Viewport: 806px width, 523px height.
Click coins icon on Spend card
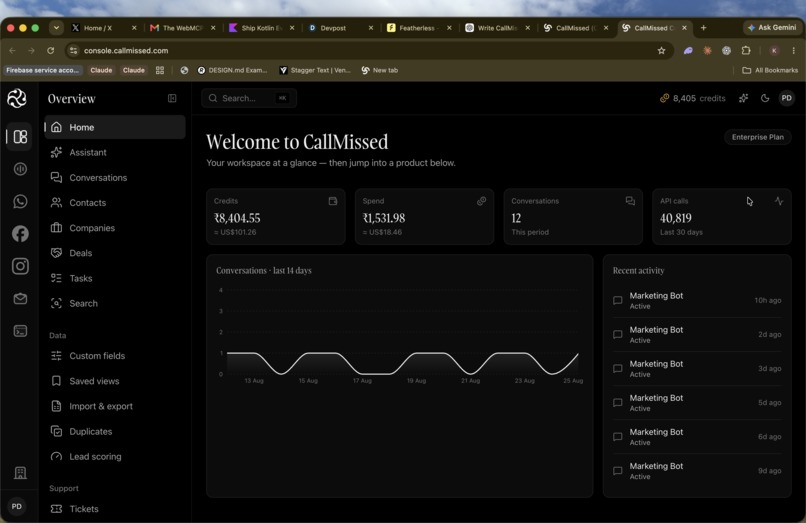coord(481,201)
